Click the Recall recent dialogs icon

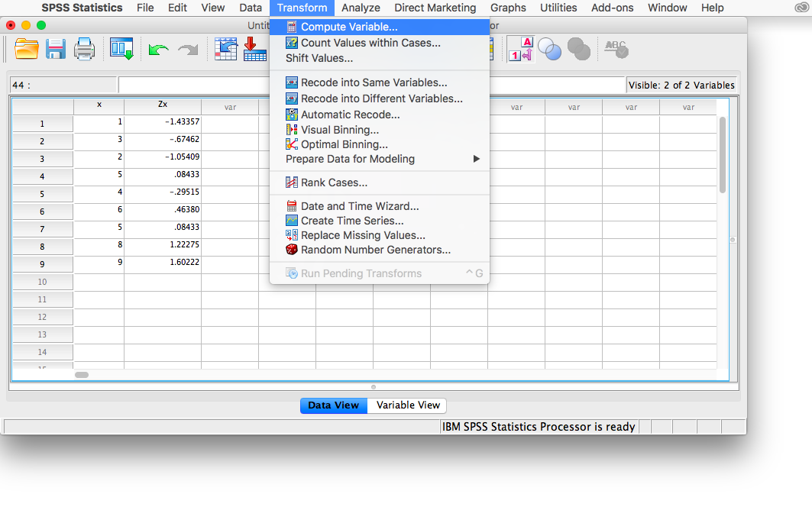(x=121, y=49)
